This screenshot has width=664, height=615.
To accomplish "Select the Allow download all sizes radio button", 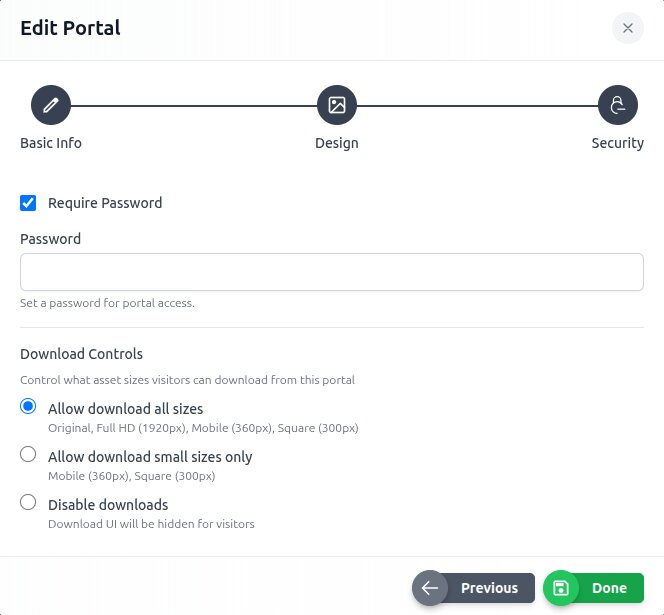I will [28, 407].
